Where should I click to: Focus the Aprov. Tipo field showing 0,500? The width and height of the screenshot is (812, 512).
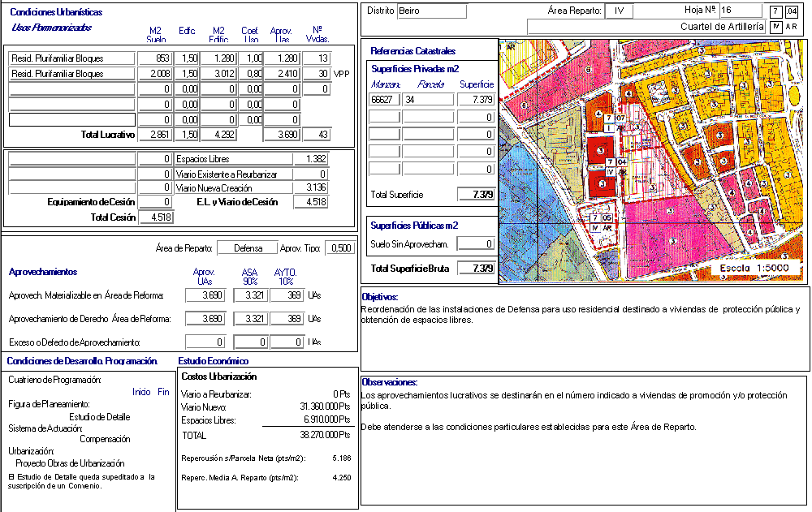point(339,248)
